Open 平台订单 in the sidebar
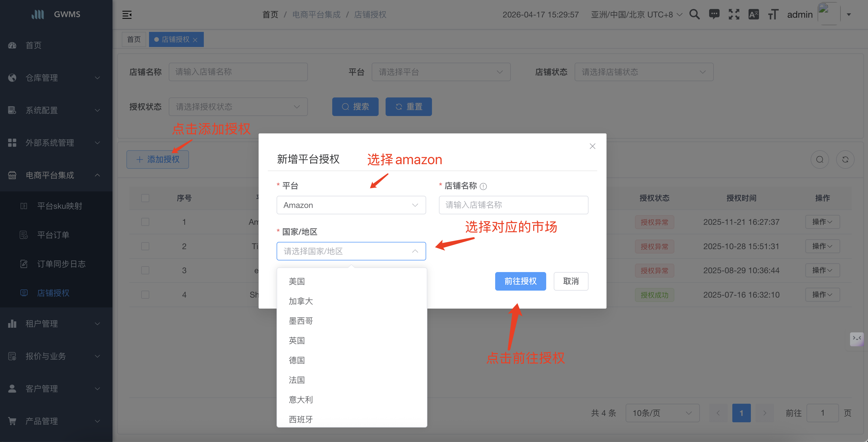 coord(56,235)
